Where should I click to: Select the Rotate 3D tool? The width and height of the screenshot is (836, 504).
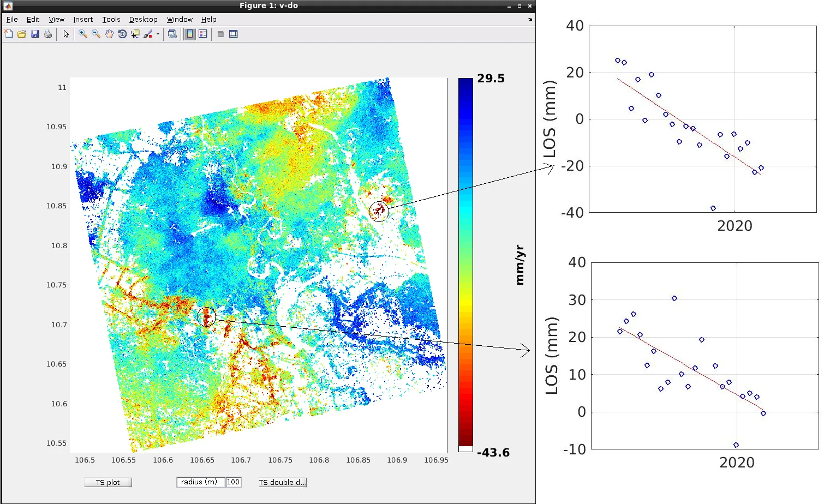click(122, 34)
